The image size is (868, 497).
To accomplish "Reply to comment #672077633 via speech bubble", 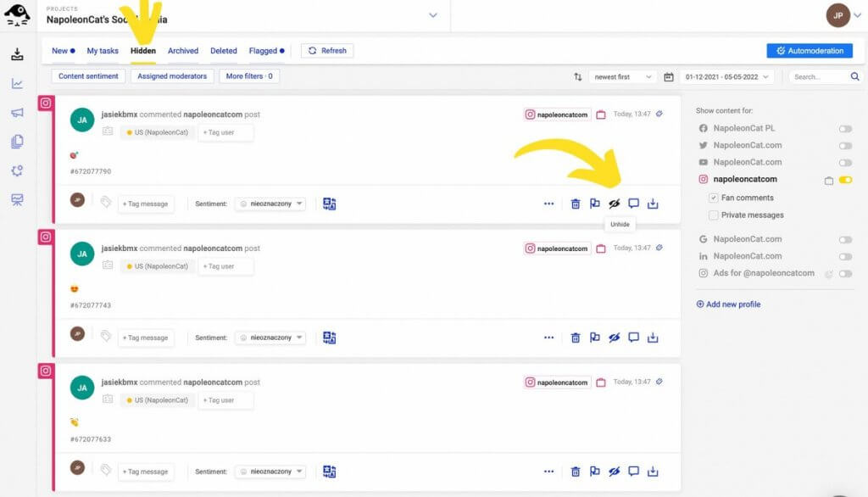I will pyautogui.click(x=633, y=472).
